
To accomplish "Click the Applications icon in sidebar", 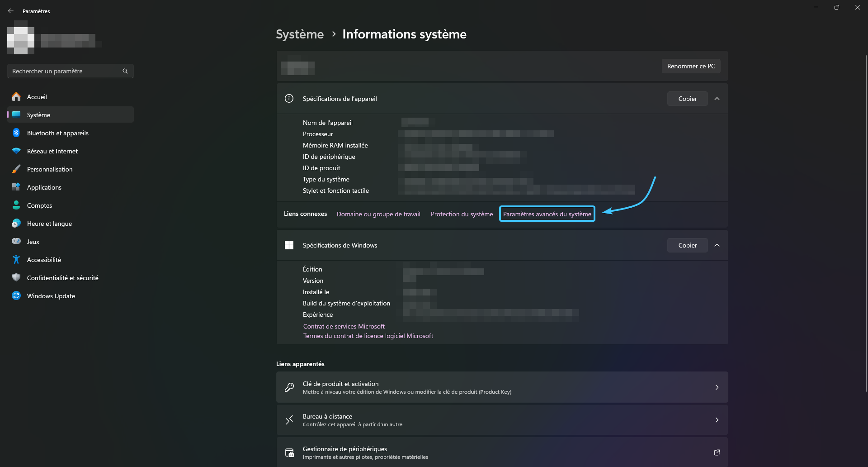I will [x=16, y=187].
